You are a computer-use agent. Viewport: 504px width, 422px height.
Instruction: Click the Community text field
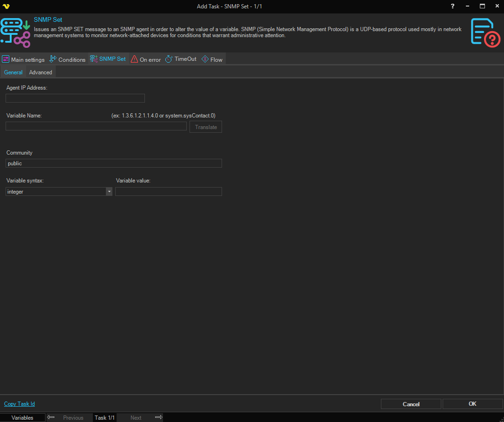[114, 163]
